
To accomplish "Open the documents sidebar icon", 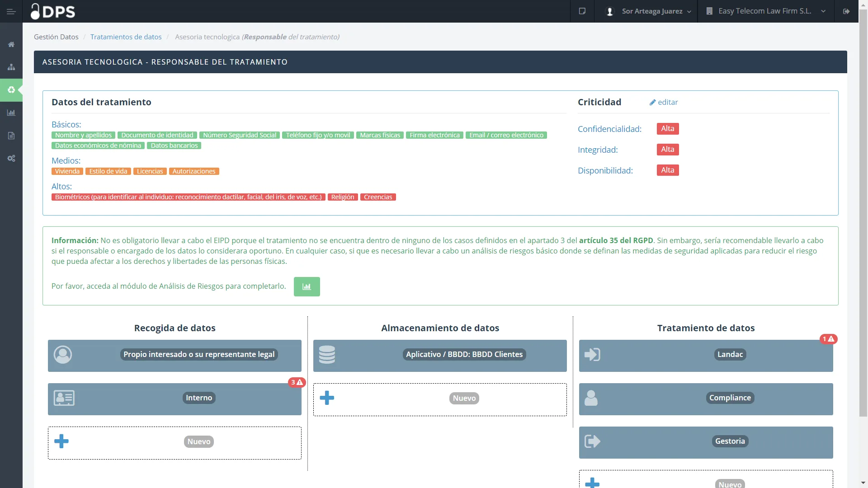I will tap(11, 136).
